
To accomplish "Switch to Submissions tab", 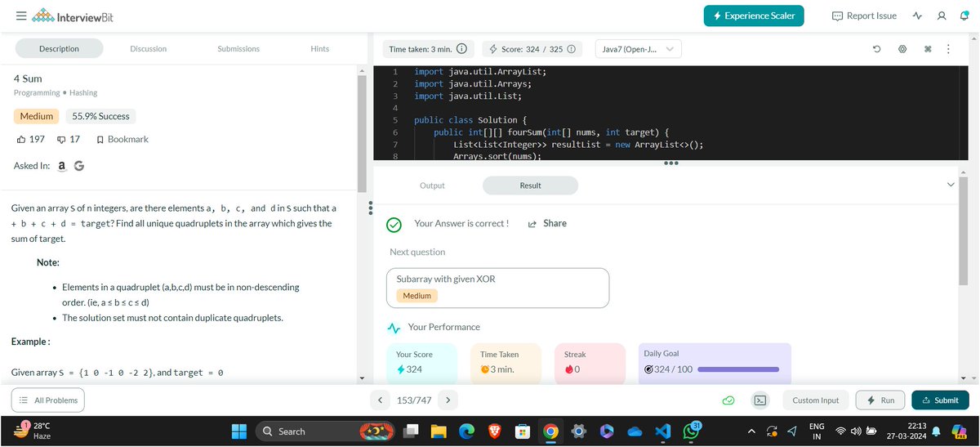I will [x=238, y=49].
